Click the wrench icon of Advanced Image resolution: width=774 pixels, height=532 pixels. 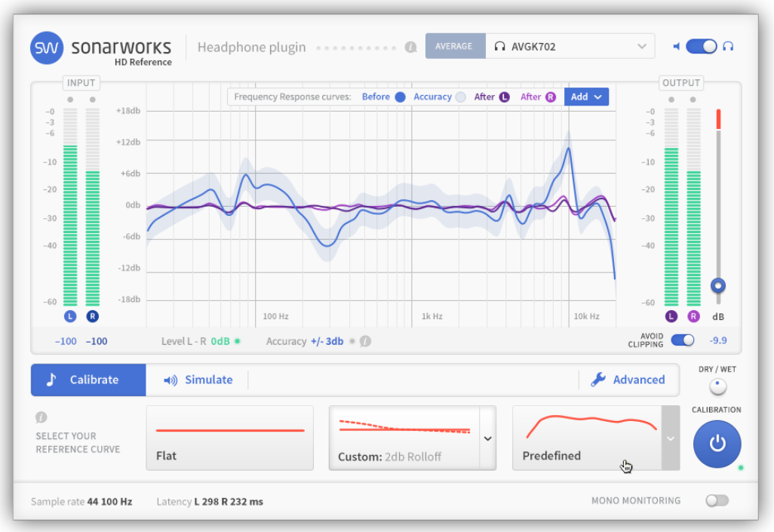click(598, 380)
